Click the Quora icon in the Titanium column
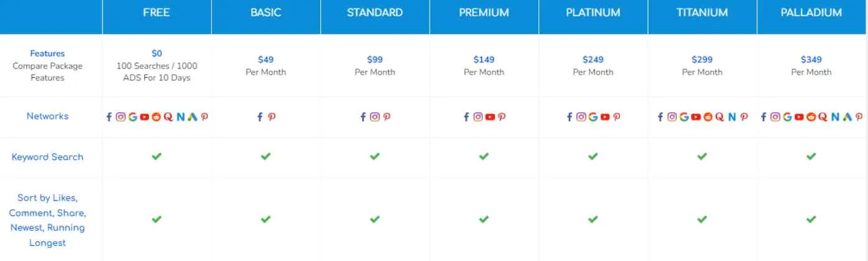The width and height of the screenshot is (868, 261). 719,116
